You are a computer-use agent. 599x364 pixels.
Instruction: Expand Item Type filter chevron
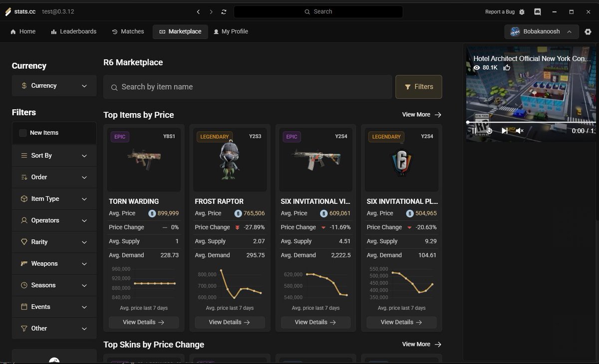tap(84, 199)
